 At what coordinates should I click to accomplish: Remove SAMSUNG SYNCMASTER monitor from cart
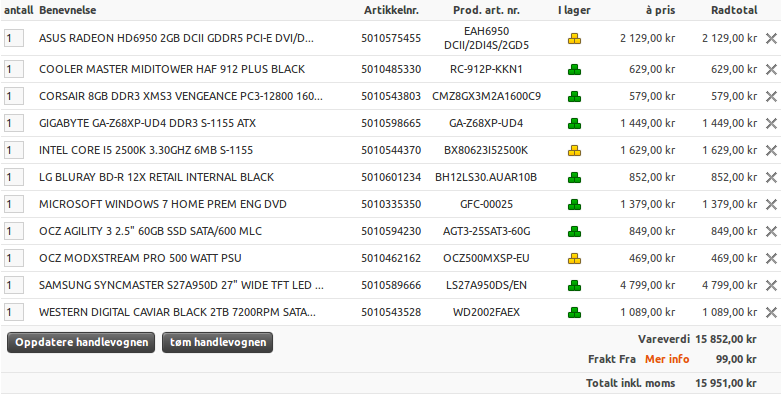[771, 285]
